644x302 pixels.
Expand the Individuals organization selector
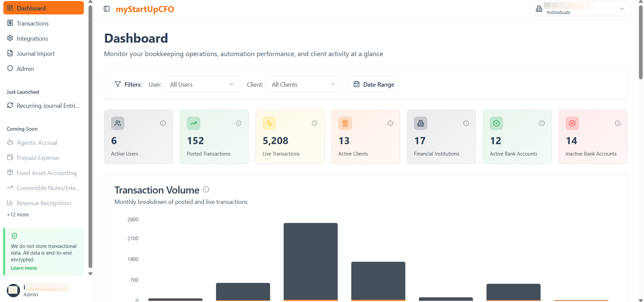581,9
